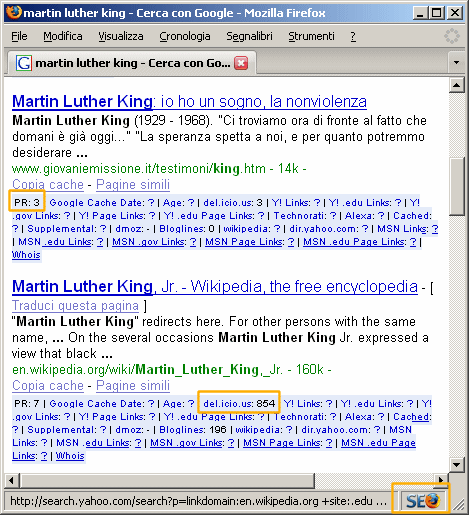This screenshot has width=469, height=515.
Task: Minimize the Firefox window
Action: click(420, 13)
